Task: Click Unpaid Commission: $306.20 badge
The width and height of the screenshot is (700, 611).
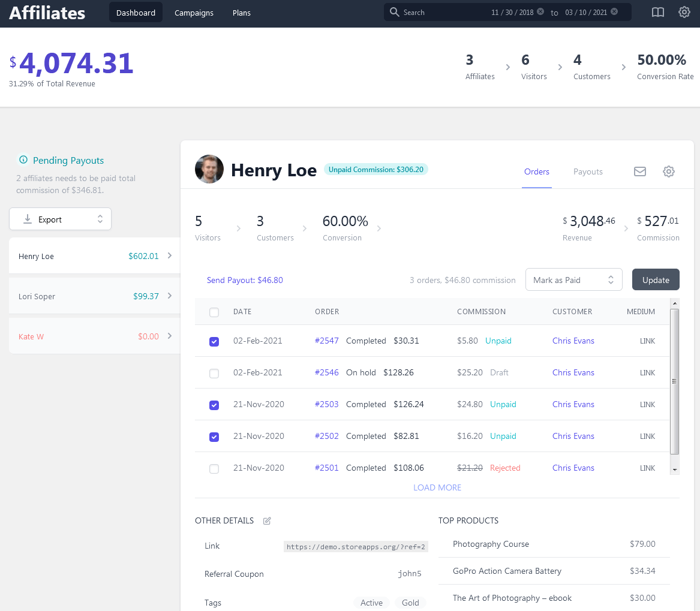Action: [x=376, y=169]
